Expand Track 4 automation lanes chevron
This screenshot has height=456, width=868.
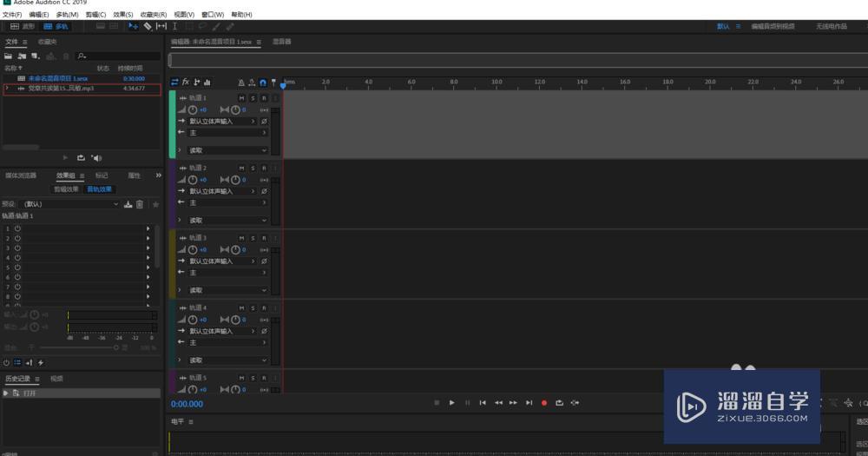click(x=180, y=360)
